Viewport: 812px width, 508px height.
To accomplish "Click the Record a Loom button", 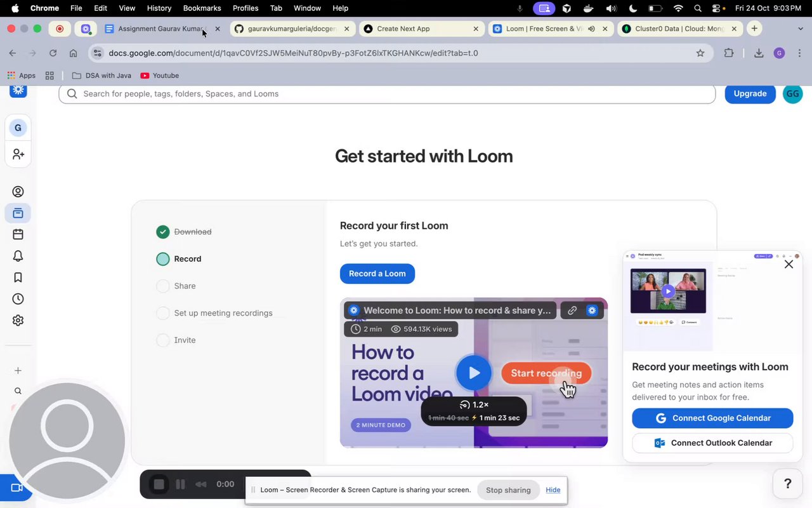I will click(x=377, y=274).
